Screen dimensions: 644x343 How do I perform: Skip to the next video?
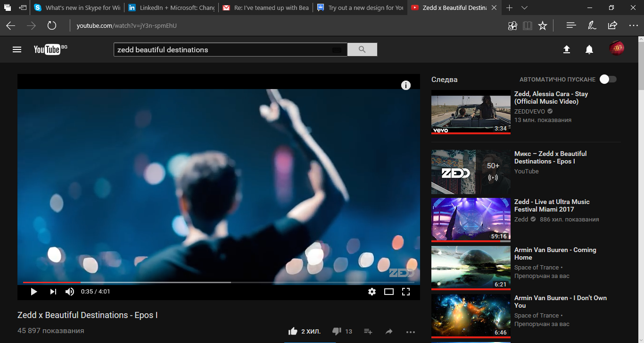(53, 292)
